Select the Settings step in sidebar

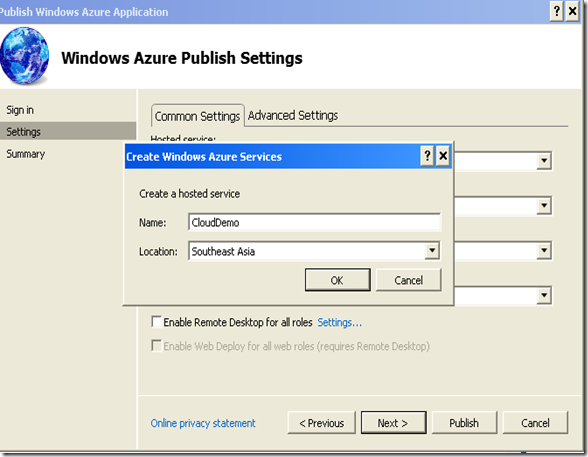[x=68, y=132]
